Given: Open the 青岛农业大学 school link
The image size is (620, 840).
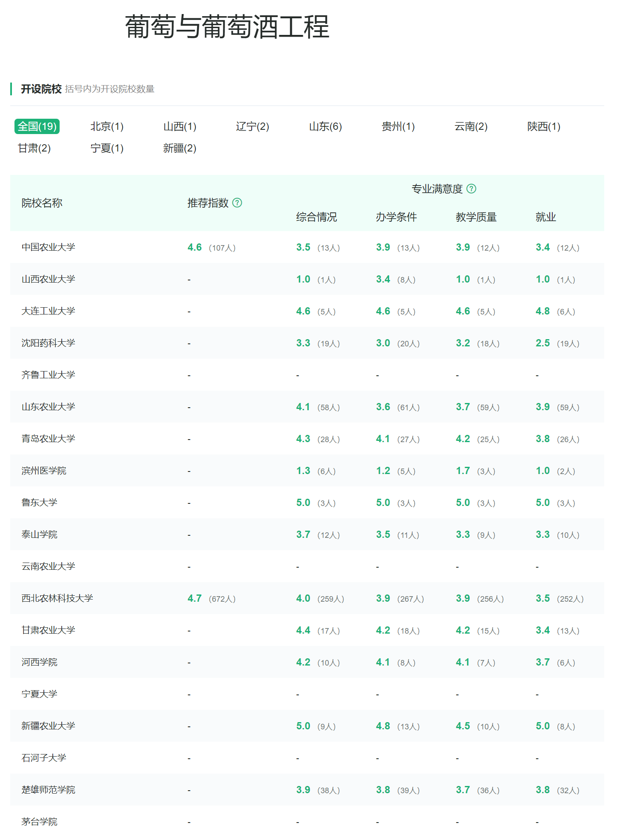Looking at the screenshot, I should (x=48, y=439).
